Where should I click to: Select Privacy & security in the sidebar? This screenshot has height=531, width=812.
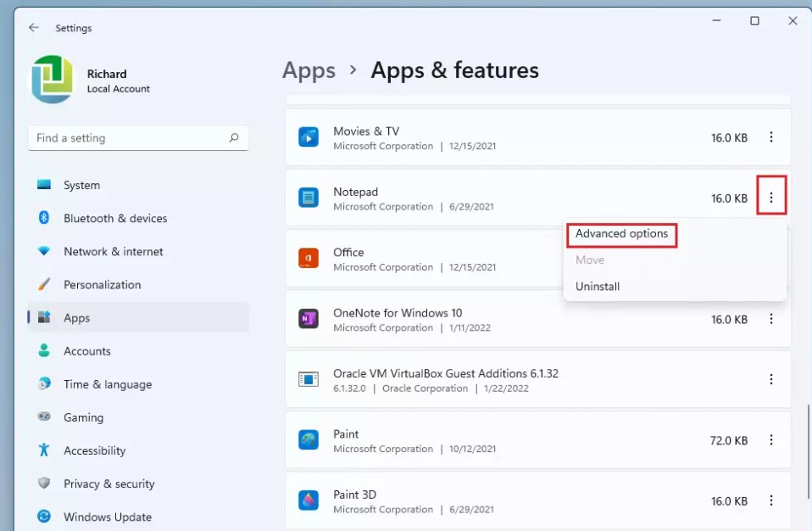tap(109, 483)
